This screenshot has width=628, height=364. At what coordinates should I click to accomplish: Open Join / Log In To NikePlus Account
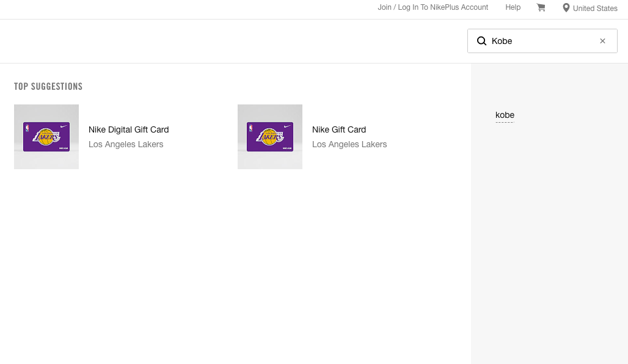pos(433,7)
